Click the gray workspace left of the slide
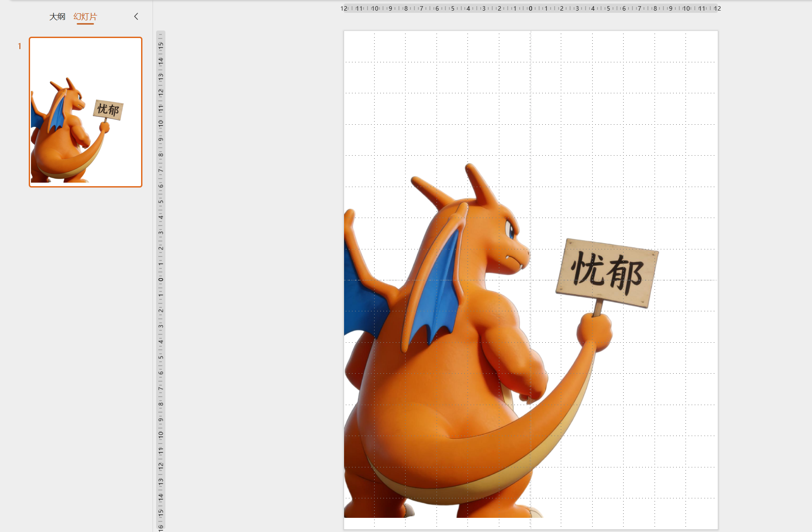Image resolution: width=812 pixels, height=532 pixels. [252, 265]
